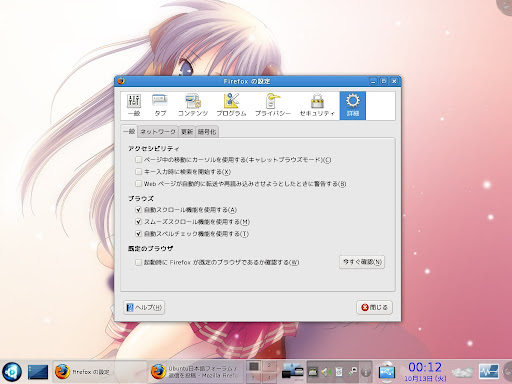
Task: Open the セキュリティ (Security) settings panel
Action: [x=317, y=105]
